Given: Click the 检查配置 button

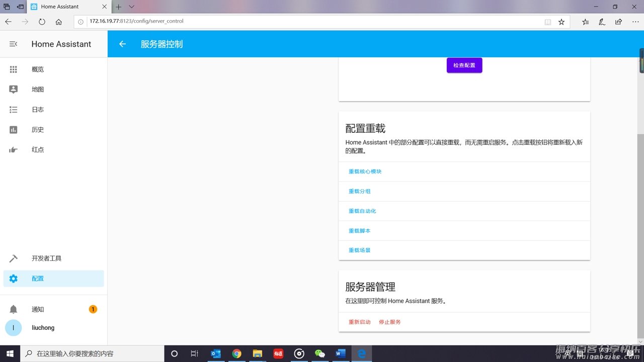Looking at the screenshot, I should [x=464, y=65].
